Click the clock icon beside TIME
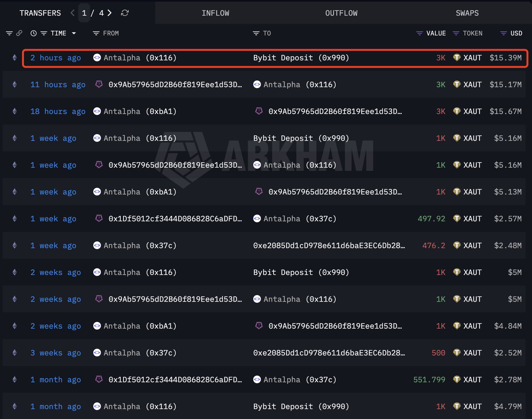Image resolution: width=532 pixels, height=419 pixels. 34,33
